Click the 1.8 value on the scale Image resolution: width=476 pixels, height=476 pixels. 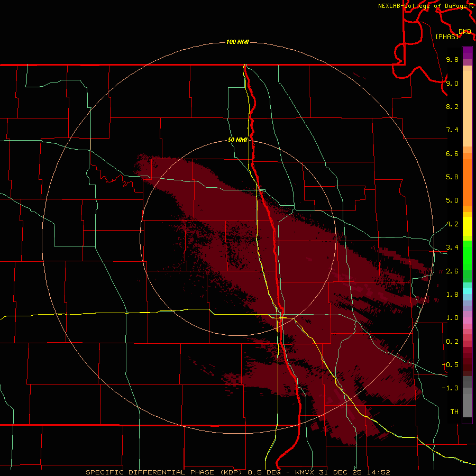click(x=452, y=295)
